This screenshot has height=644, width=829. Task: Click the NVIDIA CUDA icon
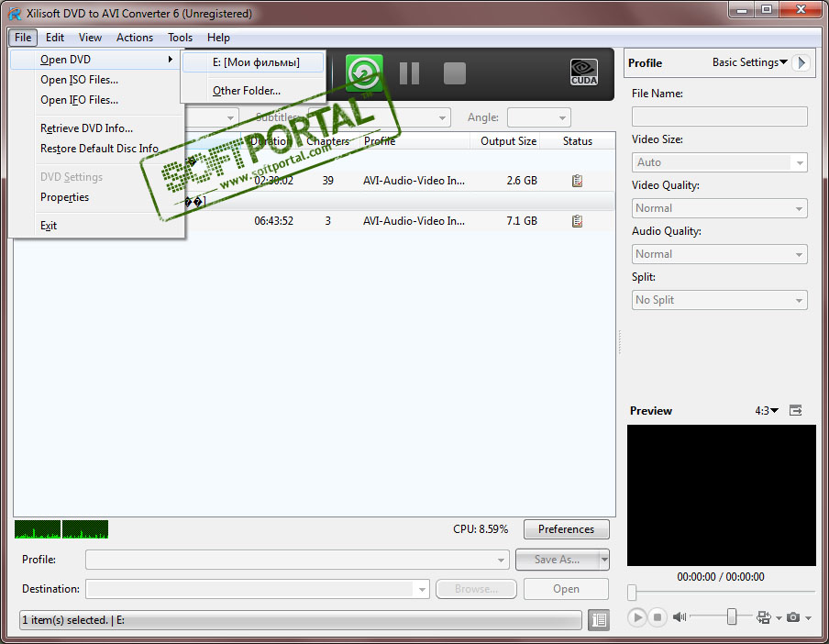point(583,72)
